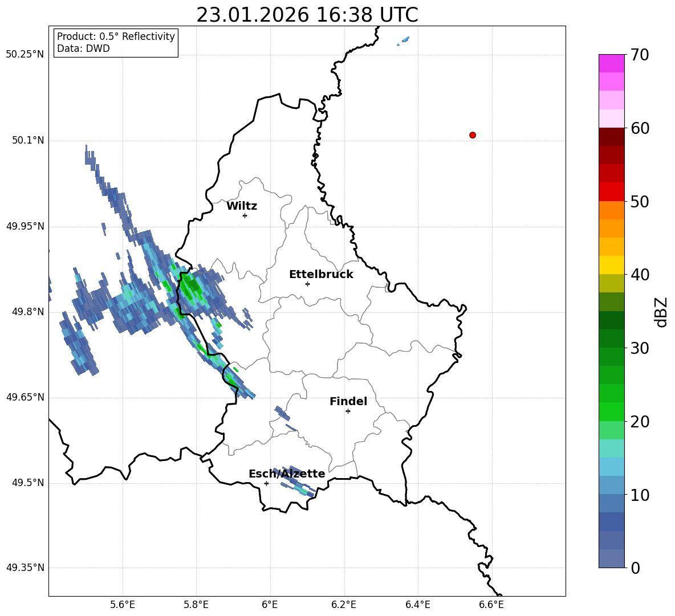This screenshot has width=675, height=616.
Task: Click the latitude label '50.1°N'
Action: tap(28, 140)
